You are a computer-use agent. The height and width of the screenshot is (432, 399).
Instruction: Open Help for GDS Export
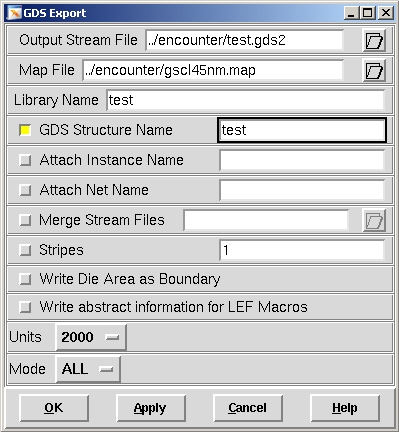(345, 408)
